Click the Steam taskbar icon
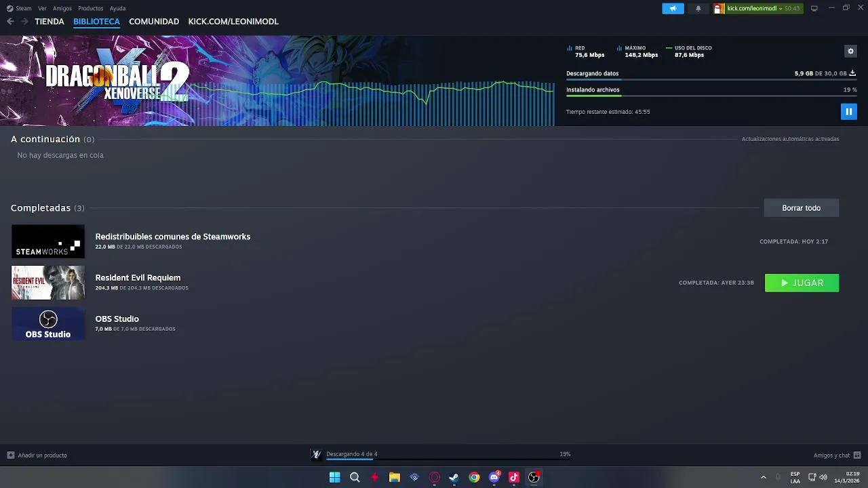The height and width of the screenshot is (488, 868). [x=454, y=477]
